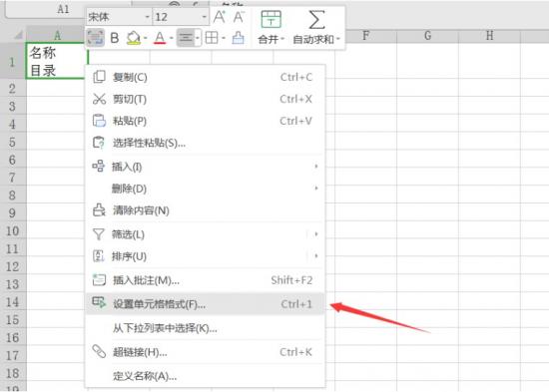Open the alignment dropdown arrow

tap(198, 38)
